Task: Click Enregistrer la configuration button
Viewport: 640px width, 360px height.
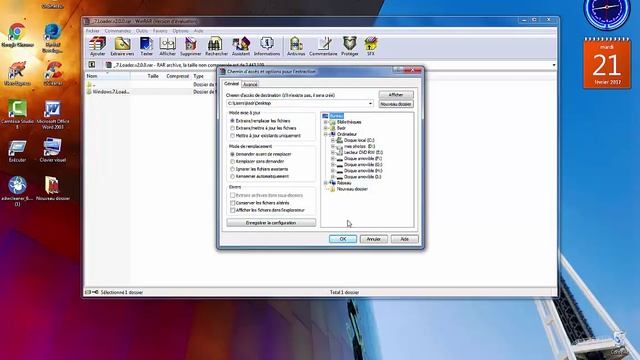Action: (x=271, y=223)
